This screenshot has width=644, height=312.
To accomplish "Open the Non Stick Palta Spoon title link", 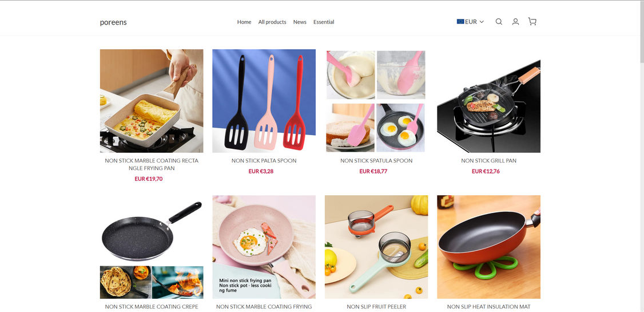I will [264, 161].
